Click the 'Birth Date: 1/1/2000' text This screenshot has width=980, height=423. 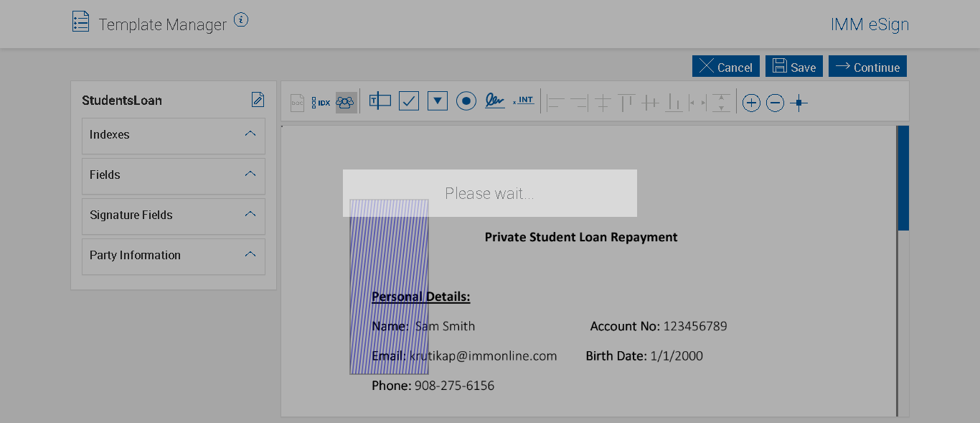[644, 356]
